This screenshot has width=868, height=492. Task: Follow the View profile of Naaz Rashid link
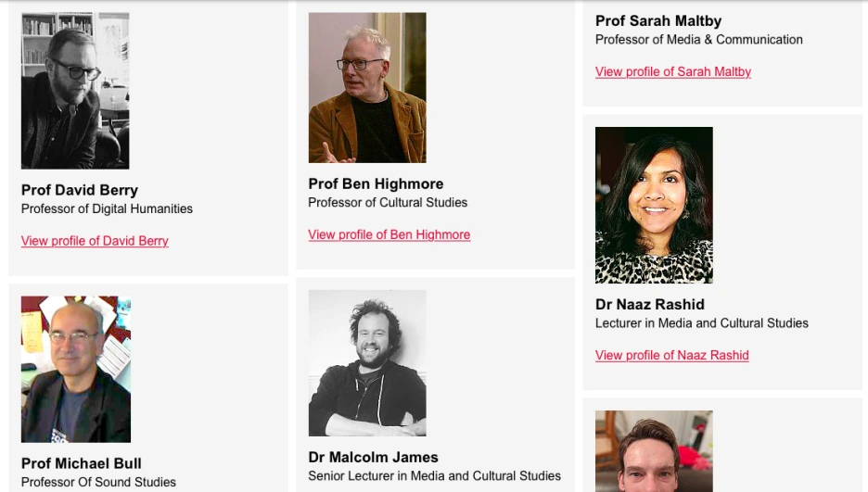click(671, 355)
